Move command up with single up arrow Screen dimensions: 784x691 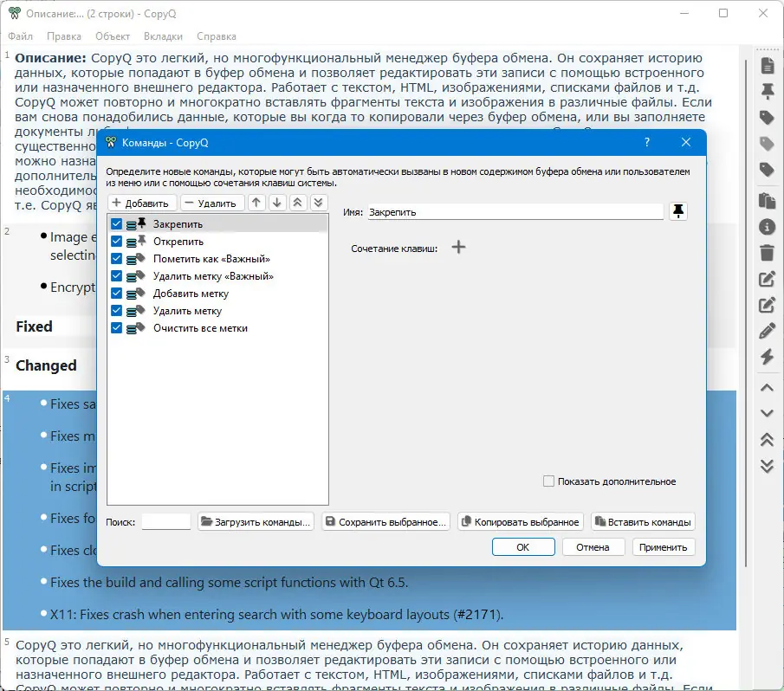point(256,203)
